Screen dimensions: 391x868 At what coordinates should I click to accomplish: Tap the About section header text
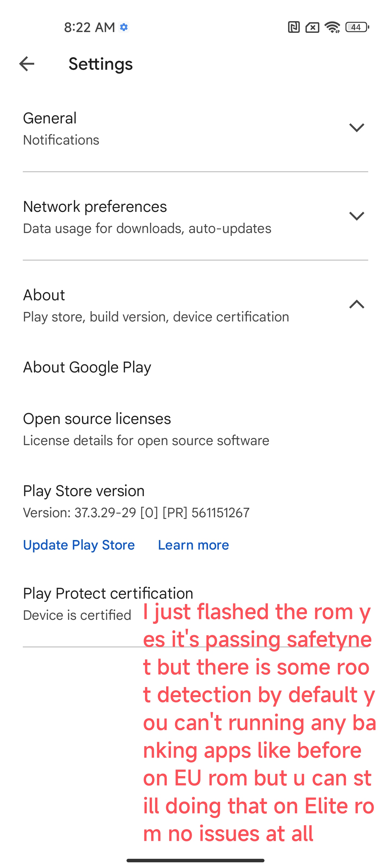[44, 295]
